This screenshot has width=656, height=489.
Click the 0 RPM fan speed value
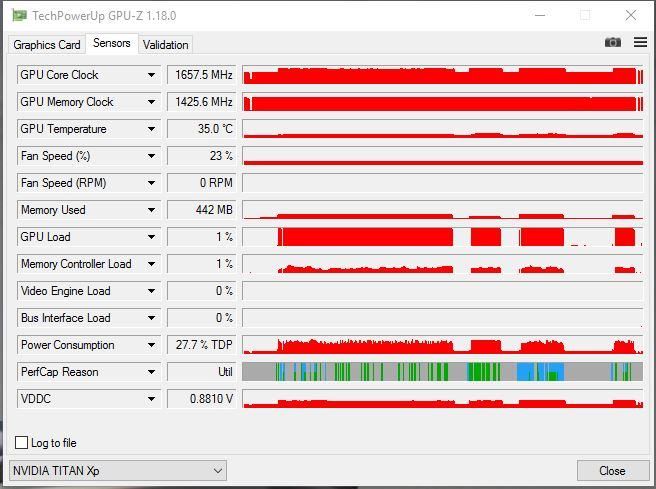pos(202,183)
